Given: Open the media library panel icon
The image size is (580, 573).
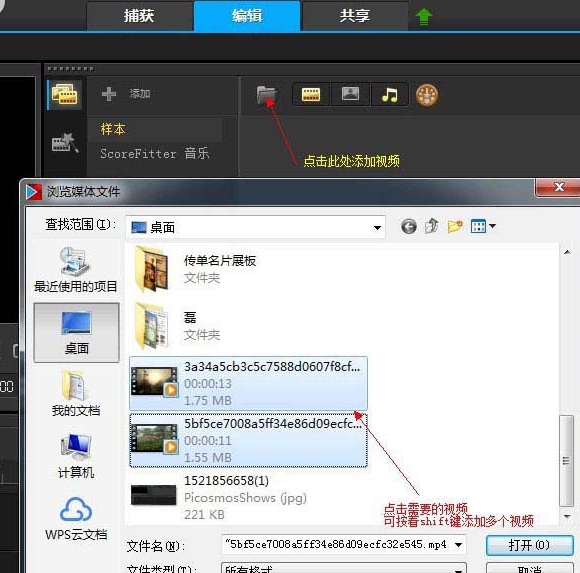Looking at the screenshot, I should point(65,94).
